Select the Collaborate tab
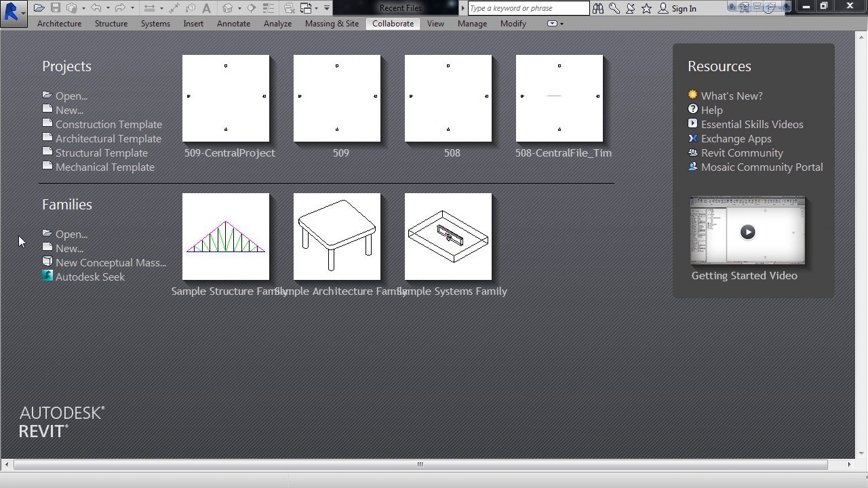The height and width of the screenshot is (488, 868). point(393,24)
